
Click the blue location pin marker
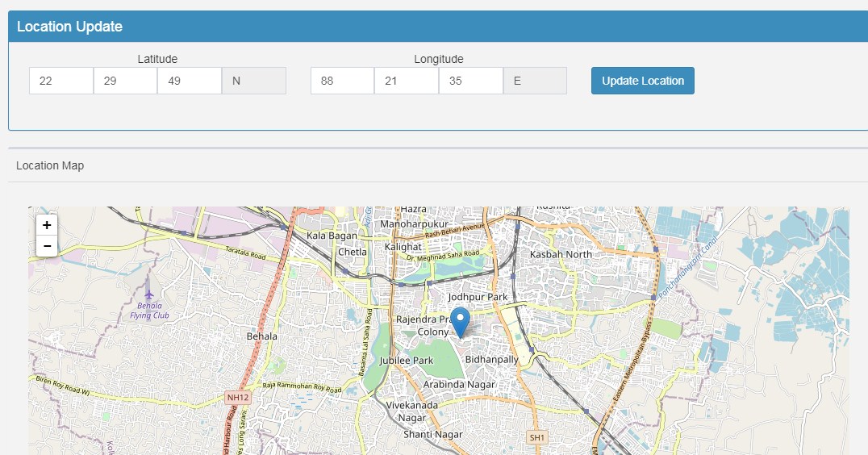(x=460, y=322)
